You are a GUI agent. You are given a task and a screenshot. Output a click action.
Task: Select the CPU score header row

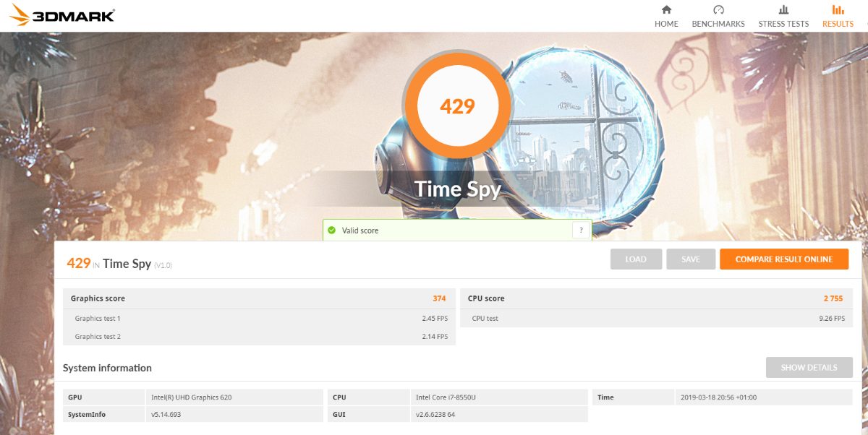[656, 298]
